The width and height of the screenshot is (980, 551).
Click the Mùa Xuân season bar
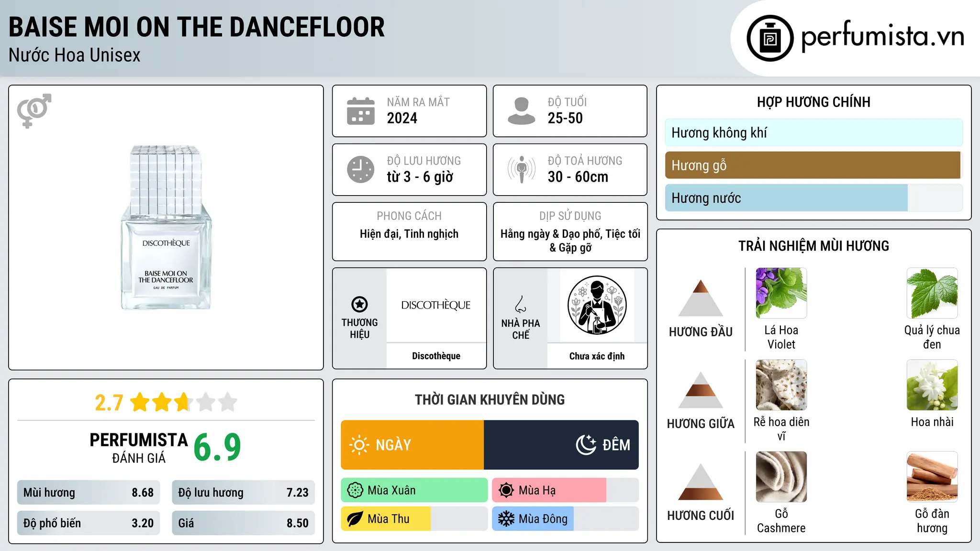click(414, 490)
